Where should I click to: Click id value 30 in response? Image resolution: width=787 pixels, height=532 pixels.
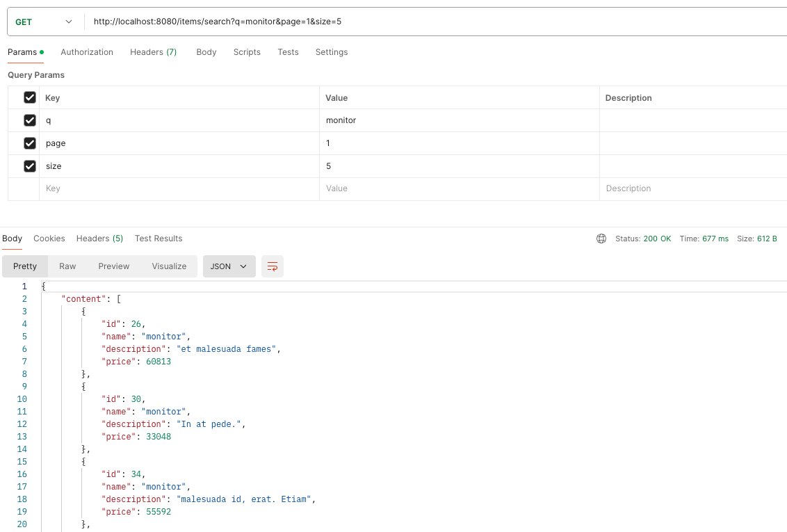(136, 399)
